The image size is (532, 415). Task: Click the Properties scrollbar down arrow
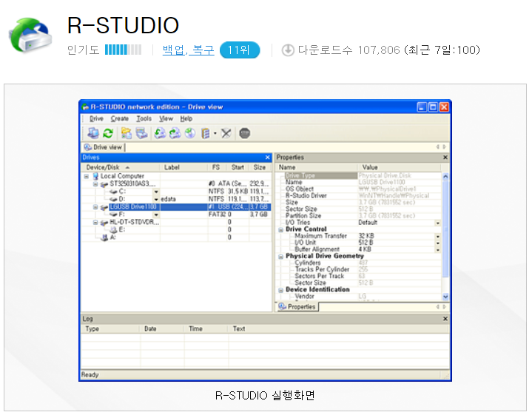coord(445,297)
